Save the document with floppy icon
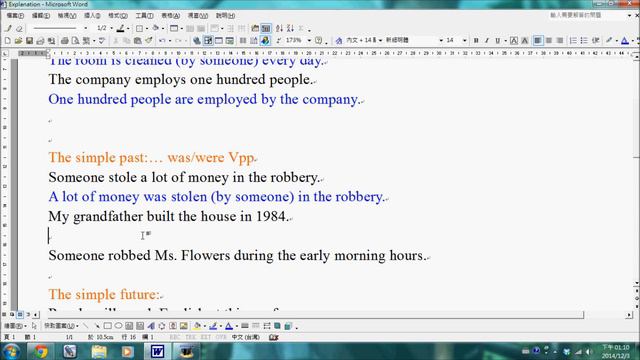Image resolution: width=640 pixels, height=360 pixels. tap(29, 40)
